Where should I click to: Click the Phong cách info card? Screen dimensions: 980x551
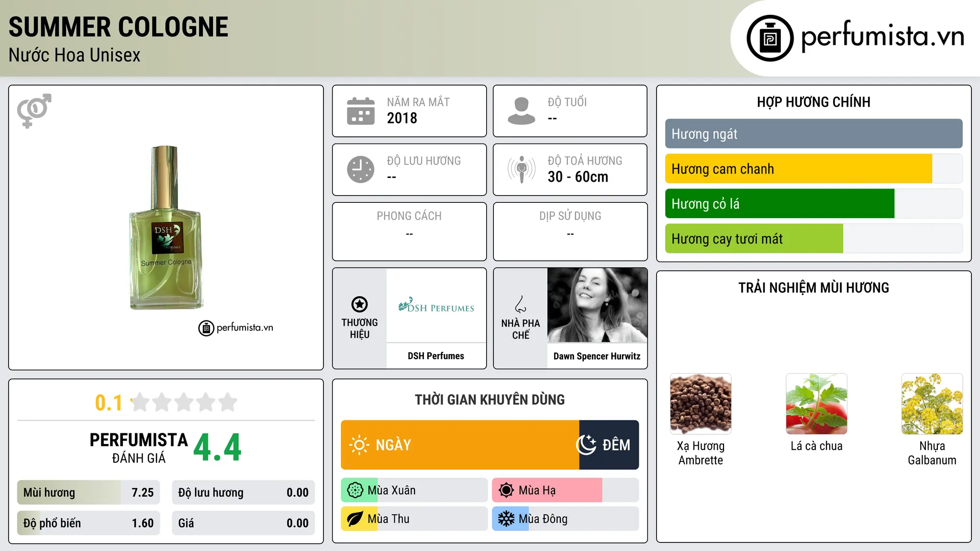(409, 231)
